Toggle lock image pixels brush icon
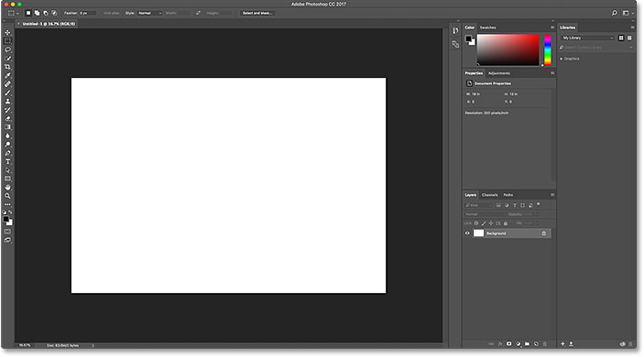644x357 pixels. 484,223
